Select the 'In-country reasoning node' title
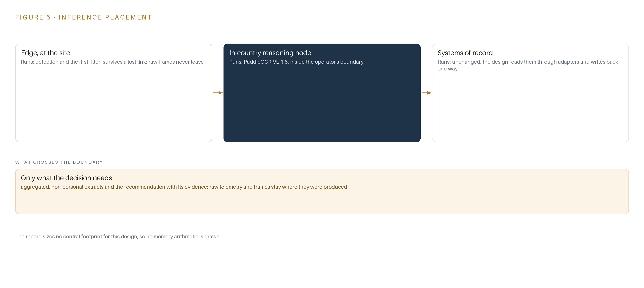The height and width of the screenshot is (288, 644). click(x=270, y=53)
